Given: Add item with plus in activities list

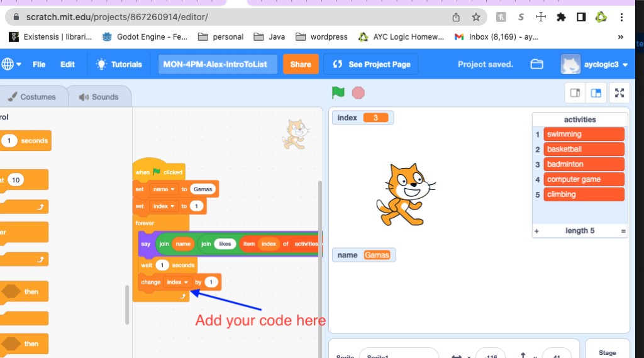Looking at the screenshot, I should pyautogui.click(x=536, y=231).
